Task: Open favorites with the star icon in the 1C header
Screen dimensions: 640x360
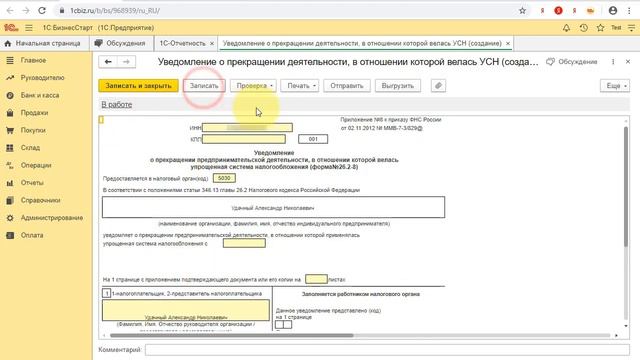Action: click(x=600, y=28)
